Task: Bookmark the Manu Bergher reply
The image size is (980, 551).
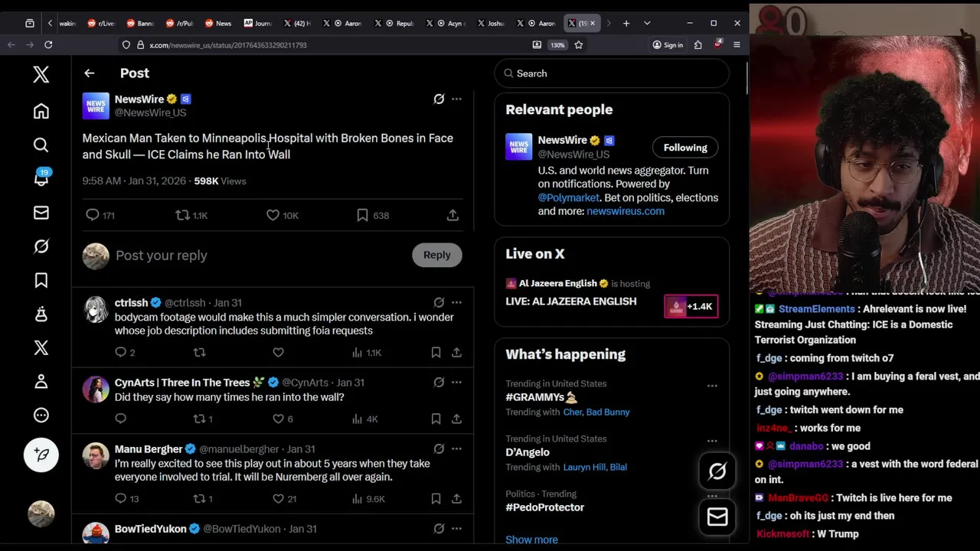Action: (436, 499)
